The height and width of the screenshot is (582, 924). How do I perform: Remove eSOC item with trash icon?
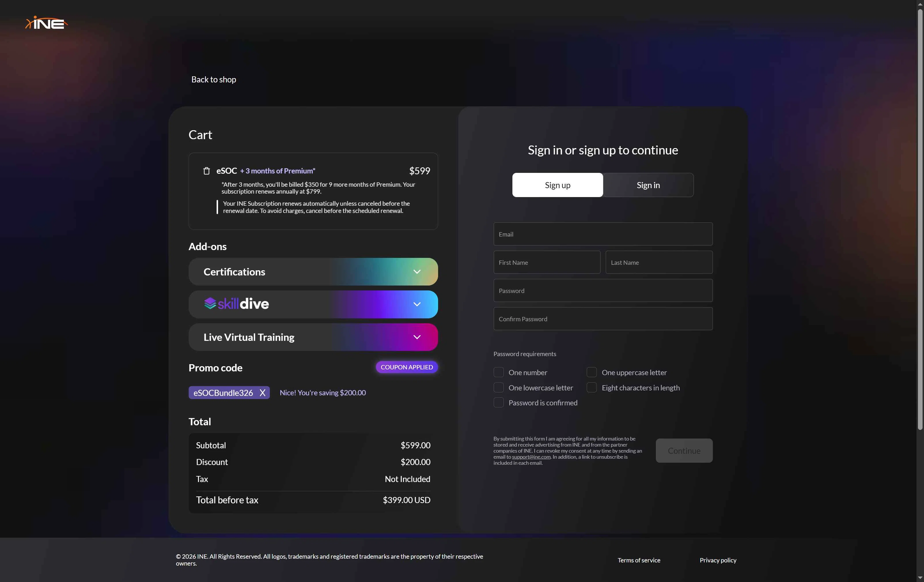coord(207,171)
